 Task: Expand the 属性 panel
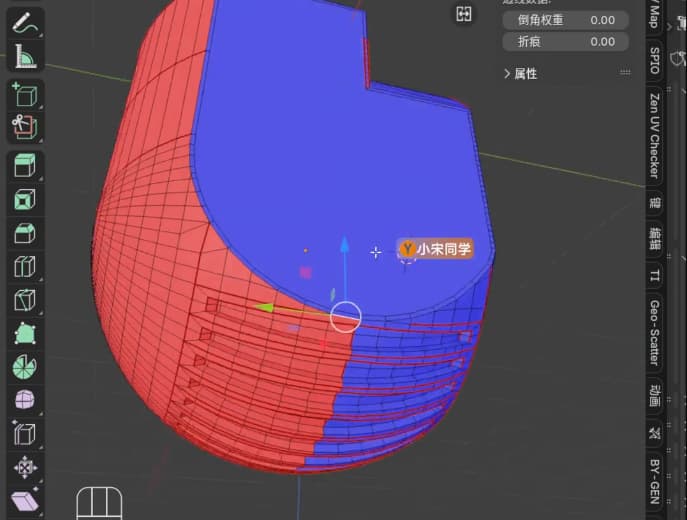(520, 74)
